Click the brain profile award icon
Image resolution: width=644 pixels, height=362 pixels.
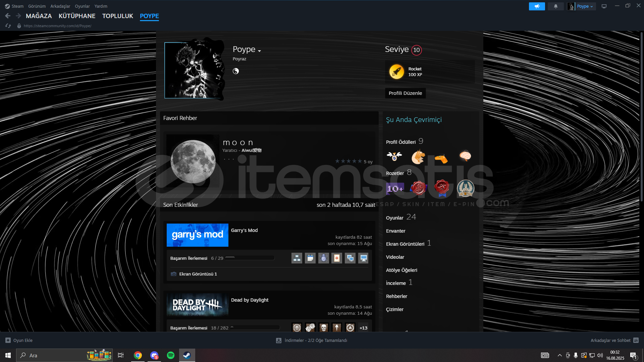click(465, 156)
